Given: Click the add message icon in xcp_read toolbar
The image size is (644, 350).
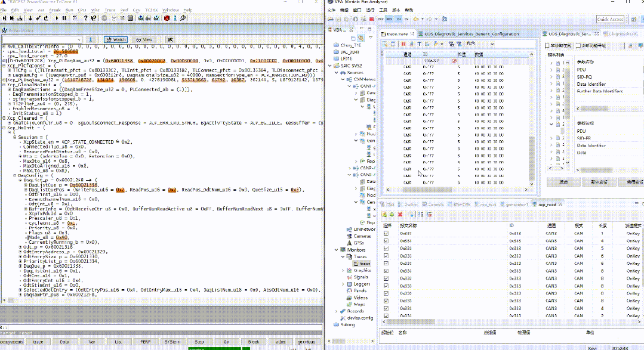Looking at the screenshot, I should click(384, 214).
